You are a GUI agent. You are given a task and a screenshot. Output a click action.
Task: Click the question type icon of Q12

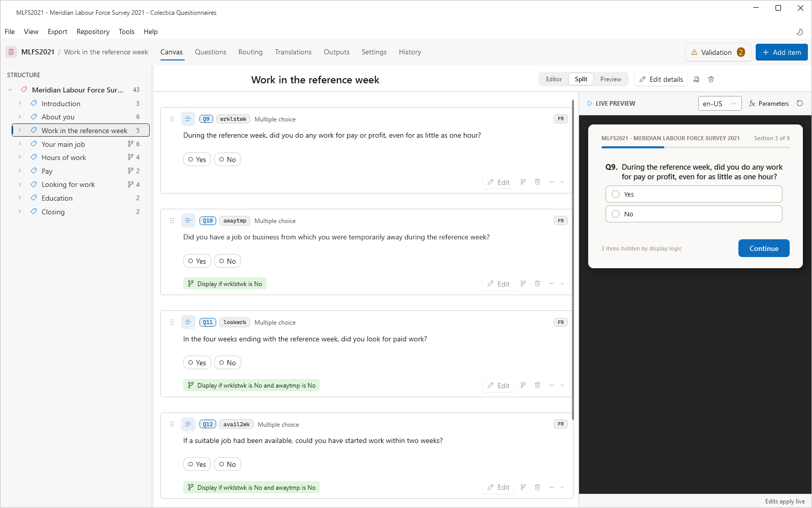[188, 424]
